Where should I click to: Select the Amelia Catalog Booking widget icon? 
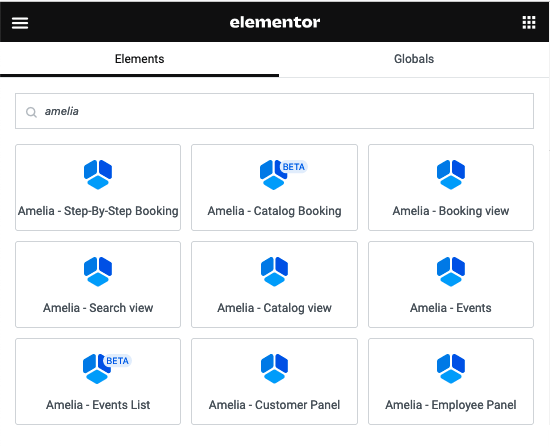[x=274, y=174]
